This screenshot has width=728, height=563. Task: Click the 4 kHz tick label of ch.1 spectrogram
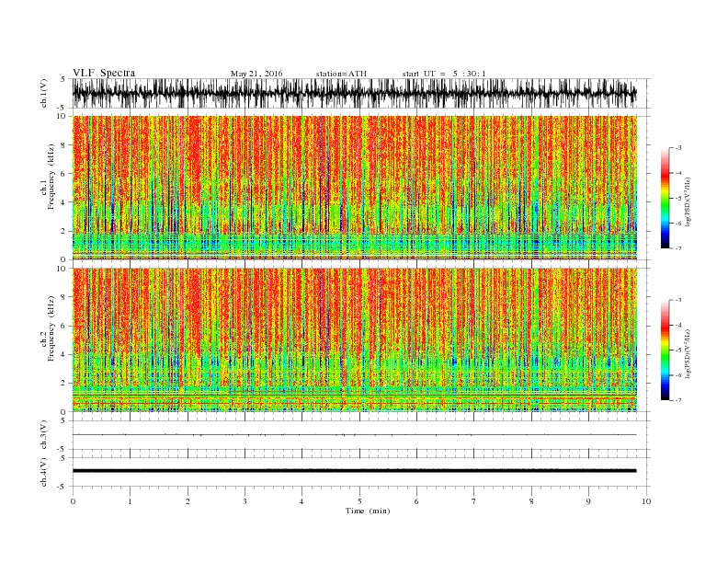[63, 202]
